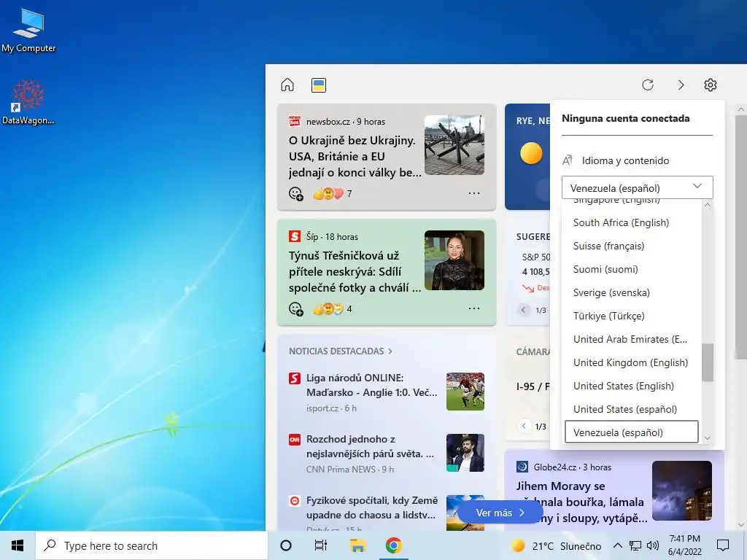The image size is (747, 560).
Task: Open Cortana circle on taskbar
Action: click(286, 545)
